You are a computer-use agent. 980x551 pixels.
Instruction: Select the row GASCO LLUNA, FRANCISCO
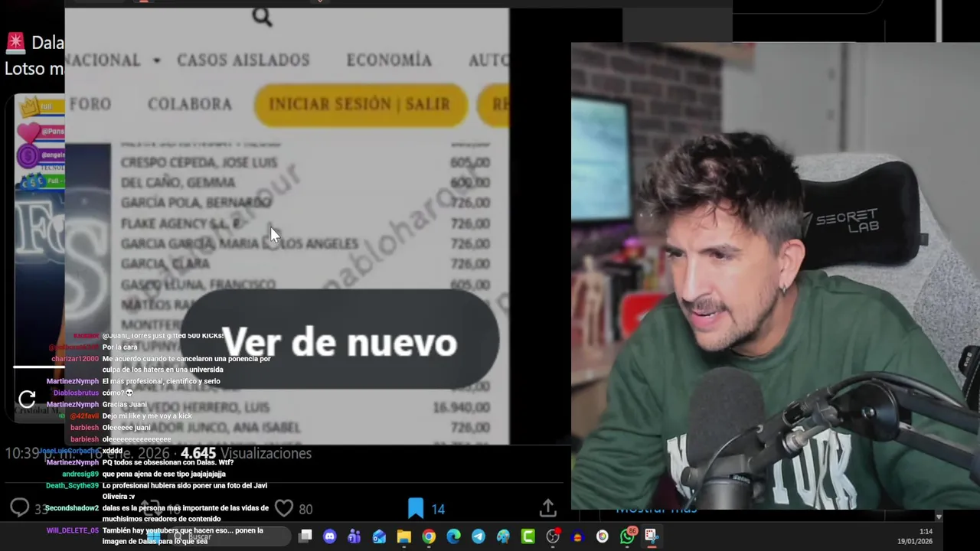point(305,284)
